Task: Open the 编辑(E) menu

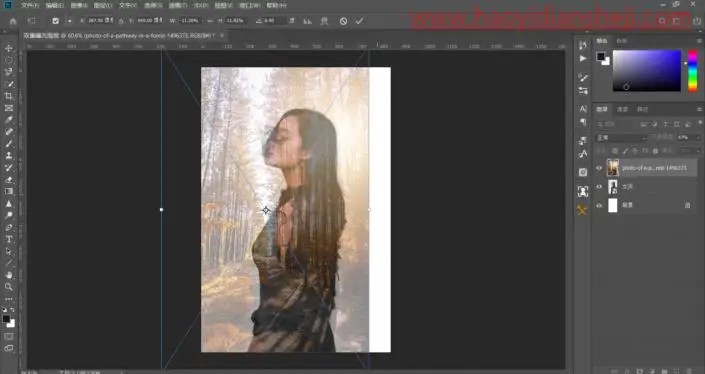Action: pyautogui.click(x=55, y=5)
